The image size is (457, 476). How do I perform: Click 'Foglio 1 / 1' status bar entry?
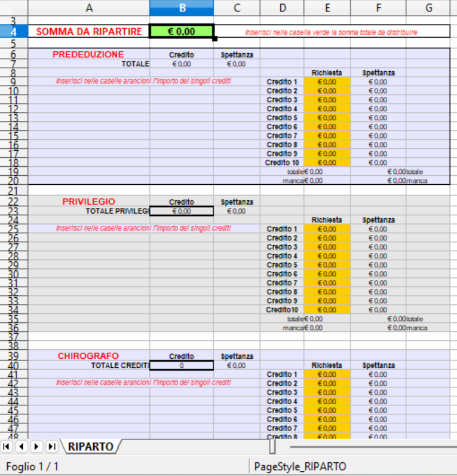(32, 466)
